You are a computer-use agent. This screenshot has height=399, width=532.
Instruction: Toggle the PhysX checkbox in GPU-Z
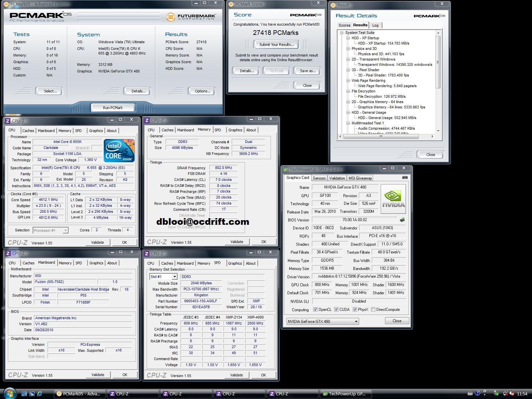[355, 310]
